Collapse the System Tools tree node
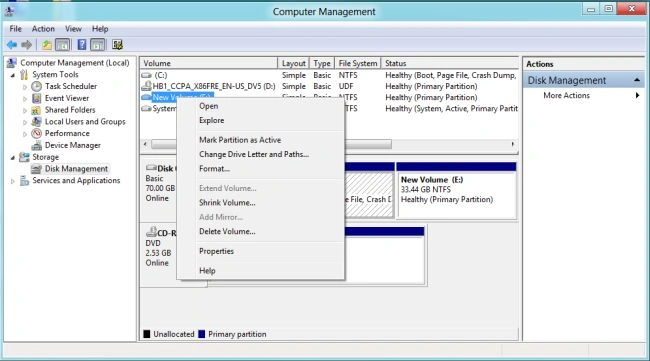This screenshot has width=650, height=361. pyautogui.click(x=13, y=75)
